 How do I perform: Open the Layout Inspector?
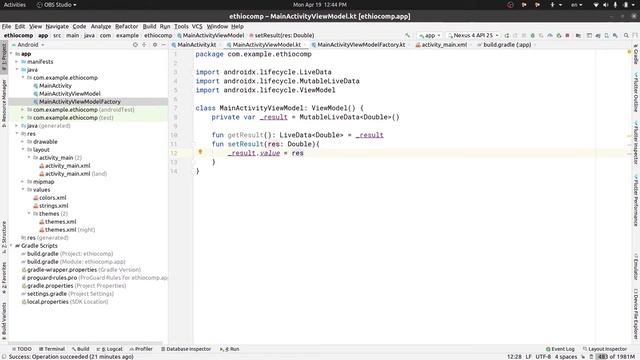tap(604, 349)
